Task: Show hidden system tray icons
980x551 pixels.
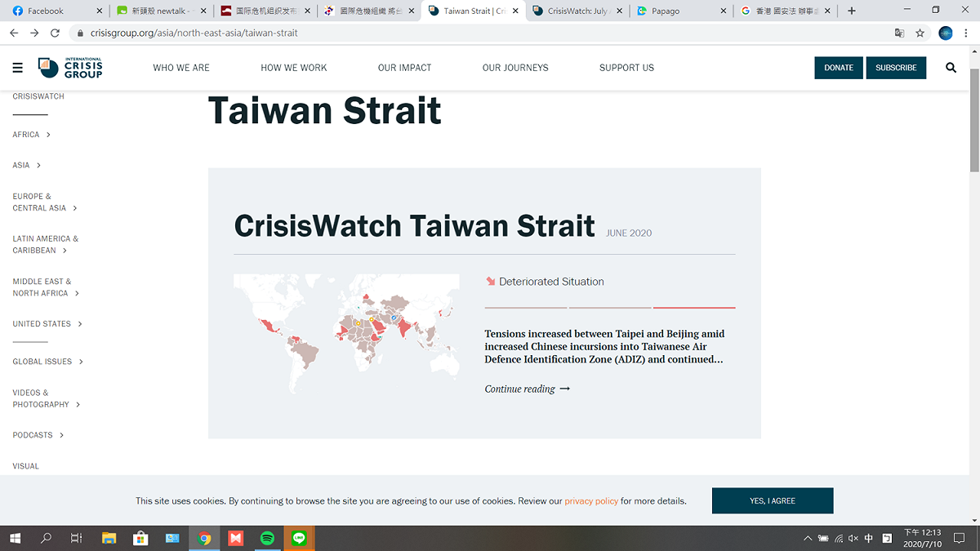Action: point(808,538)
